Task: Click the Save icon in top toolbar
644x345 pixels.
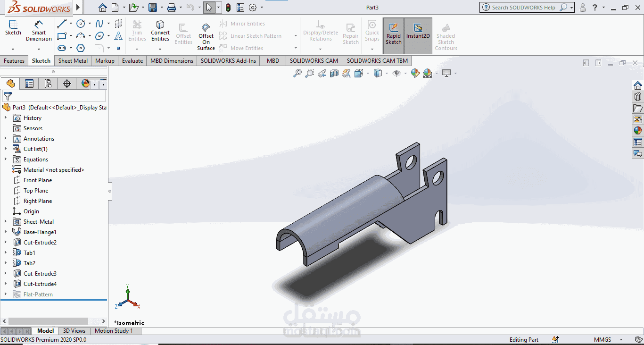Action: point(152,8)
